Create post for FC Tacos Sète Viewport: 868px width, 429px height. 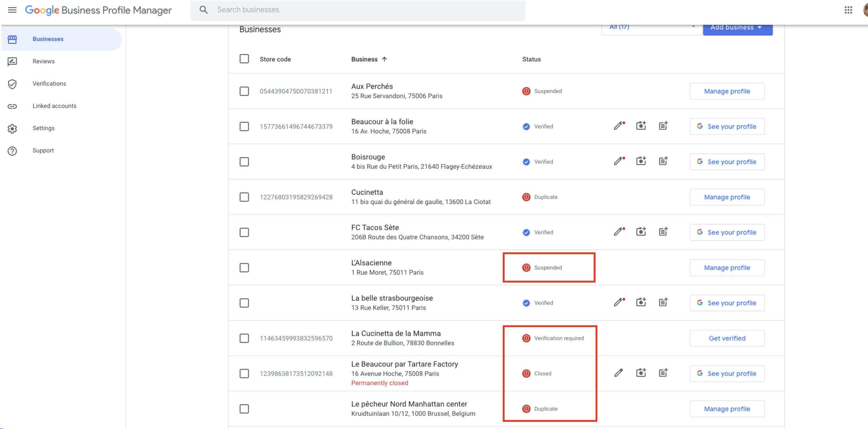pyautogui.click(x=663, y=232)
